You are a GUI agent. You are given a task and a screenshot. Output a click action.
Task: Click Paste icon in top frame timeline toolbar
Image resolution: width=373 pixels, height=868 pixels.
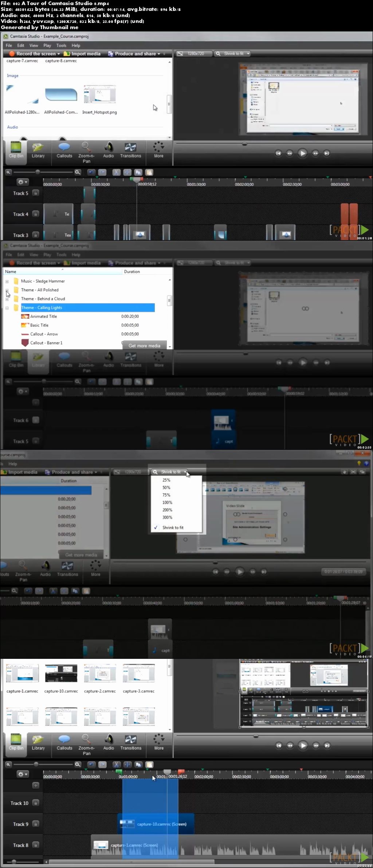[x=149, y=172]
